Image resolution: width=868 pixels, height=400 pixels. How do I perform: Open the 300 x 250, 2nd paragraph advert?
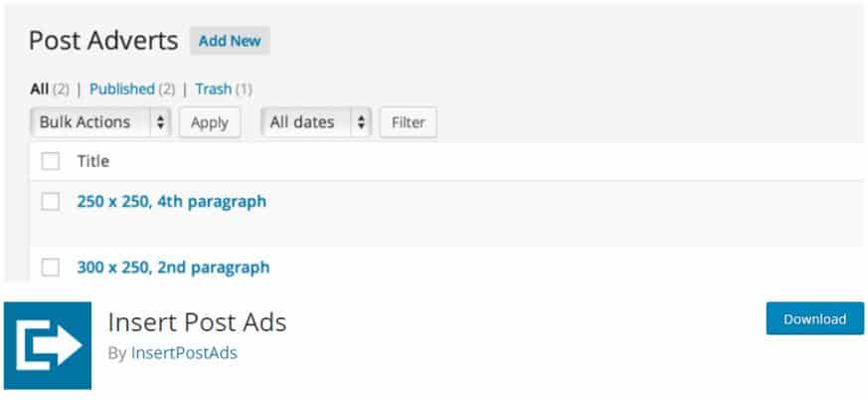click(x=173, y=267)
